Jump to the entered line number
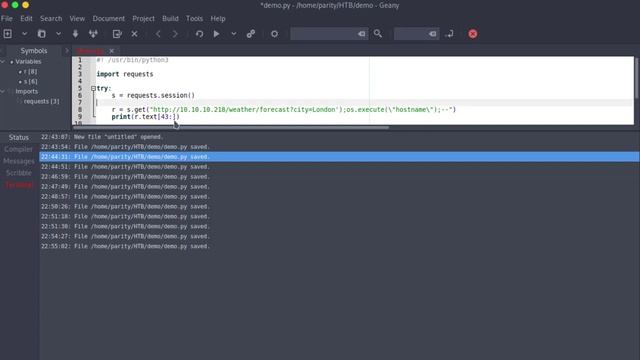640x360 pixels. pos(449,34)
